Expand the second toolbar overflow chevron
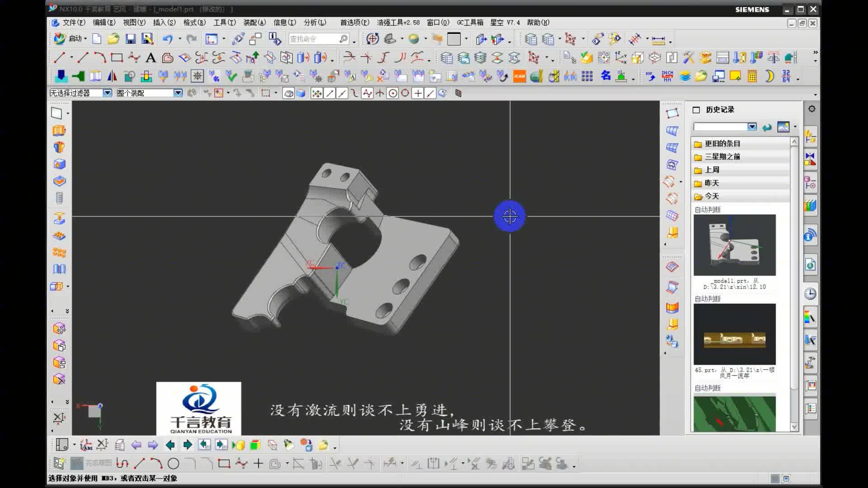Screen dimensions: 868x488 tap(815, 52)
